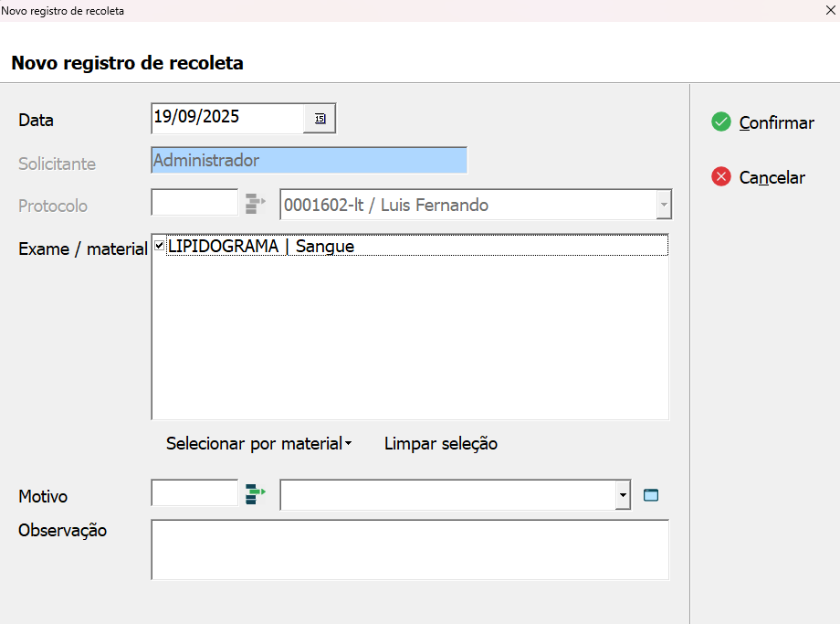Image resolution: width=840 pixels, height=624 pixels.
Task: Click the green Confirmar checkmark icon
Action: (x=720, y=122)
